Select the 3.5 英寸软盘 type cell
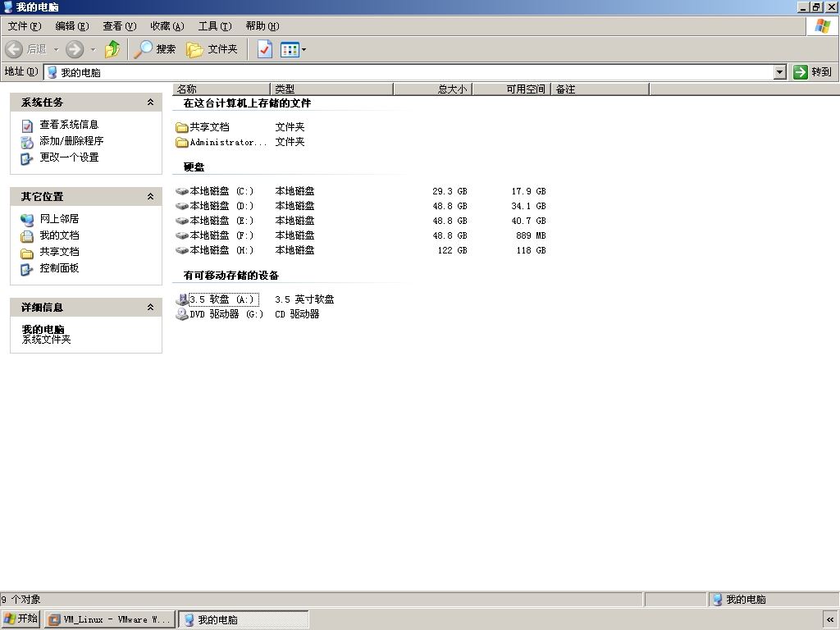The height and width of the screenshot is (630, 840). (304, 299)
